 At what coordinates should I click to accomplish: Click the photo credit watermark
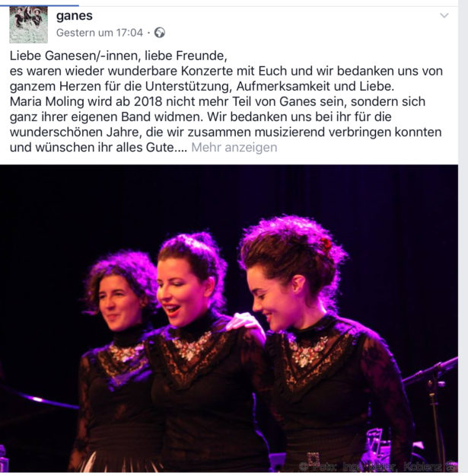tap(377, 465)
